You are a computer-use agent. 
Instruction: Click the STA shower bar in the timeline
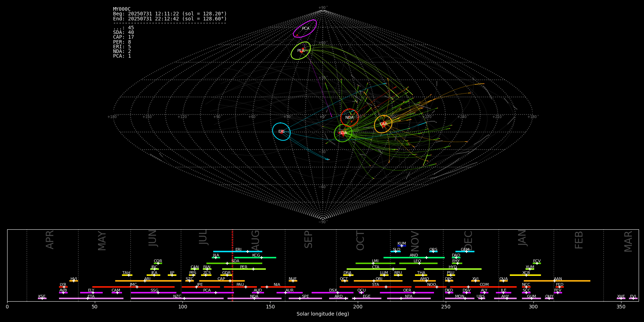click(x=375, y=287)
